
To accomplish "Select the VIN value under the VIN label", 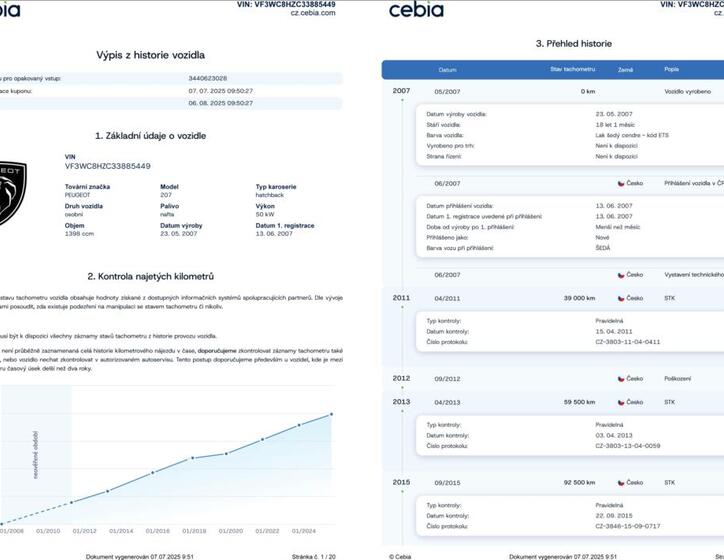I will click(x=108, y=166).
